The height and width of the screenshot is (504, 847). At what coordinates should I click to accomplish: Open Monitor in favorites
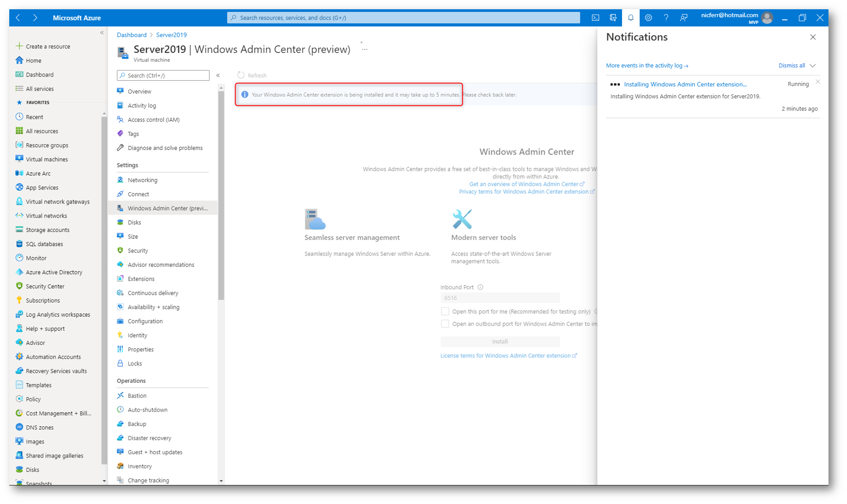(36, 258)
